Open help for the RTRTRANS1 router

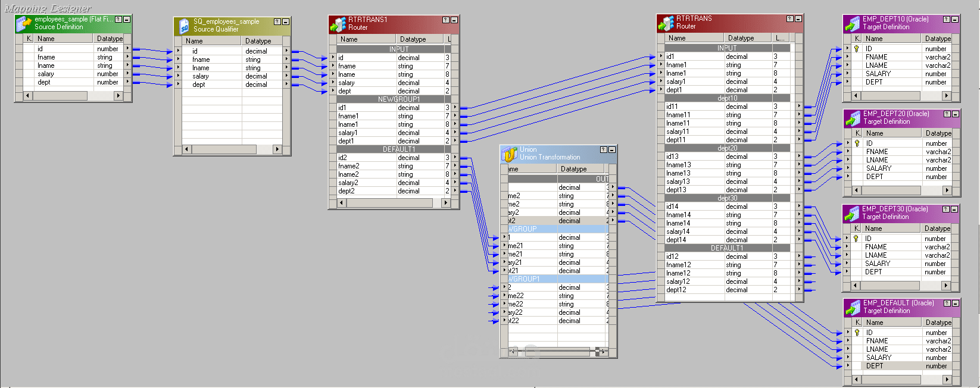[445, 20]
